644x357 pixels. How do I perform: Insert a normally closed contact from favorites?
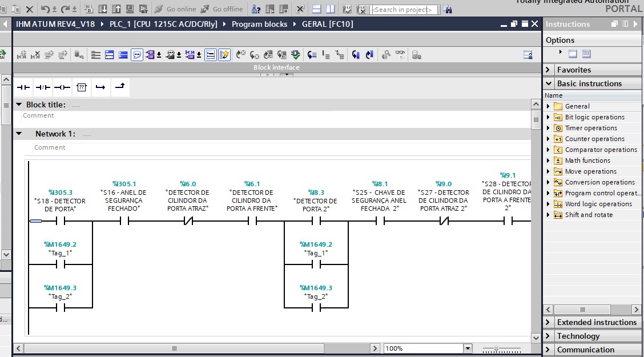[x=43, y=87]
